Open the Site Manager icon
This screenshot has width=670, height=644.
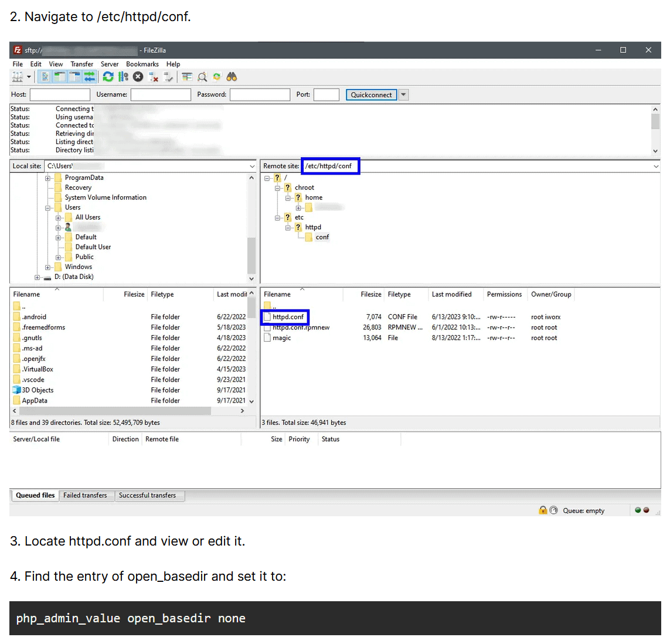pyautogui.click(x=17, y=77)
